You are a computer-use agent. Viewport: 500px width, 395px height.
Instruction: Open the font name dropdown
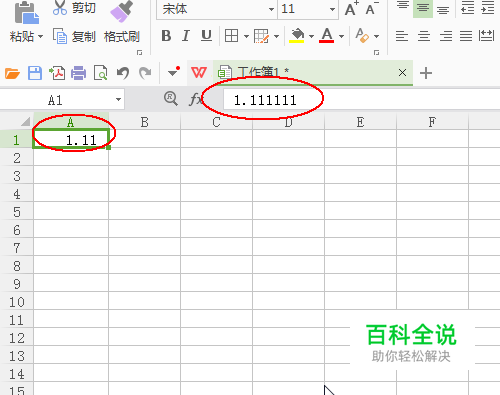click(x=271, y=9)
